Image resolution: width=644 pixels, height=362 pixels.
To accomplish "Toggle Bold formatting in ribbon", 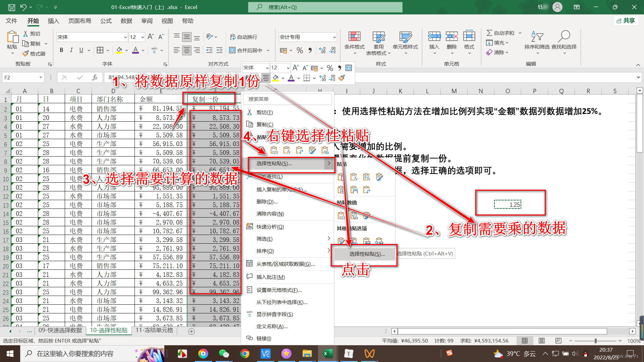I will [x=61, y=50].
